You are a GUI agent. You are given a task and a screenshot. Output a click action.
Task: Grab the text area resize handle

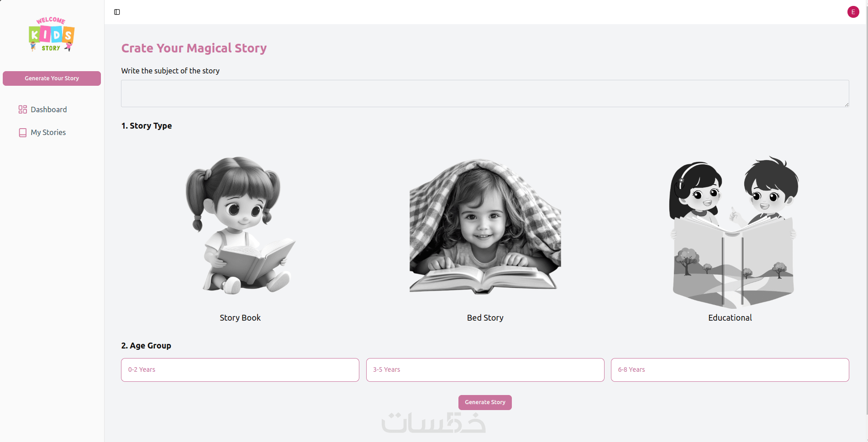pos(846,104)
